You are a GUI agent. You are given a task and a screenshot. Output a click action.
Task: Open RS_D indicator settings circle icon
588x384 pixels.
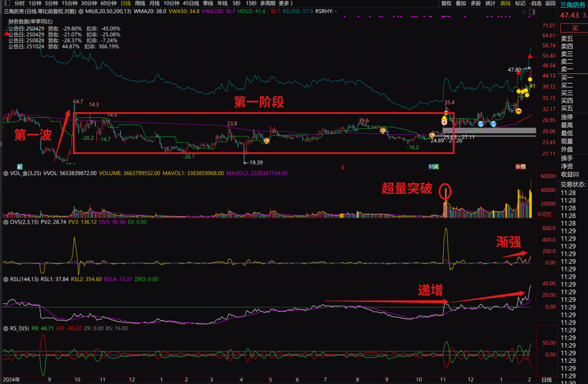click(x=5, y=329)
